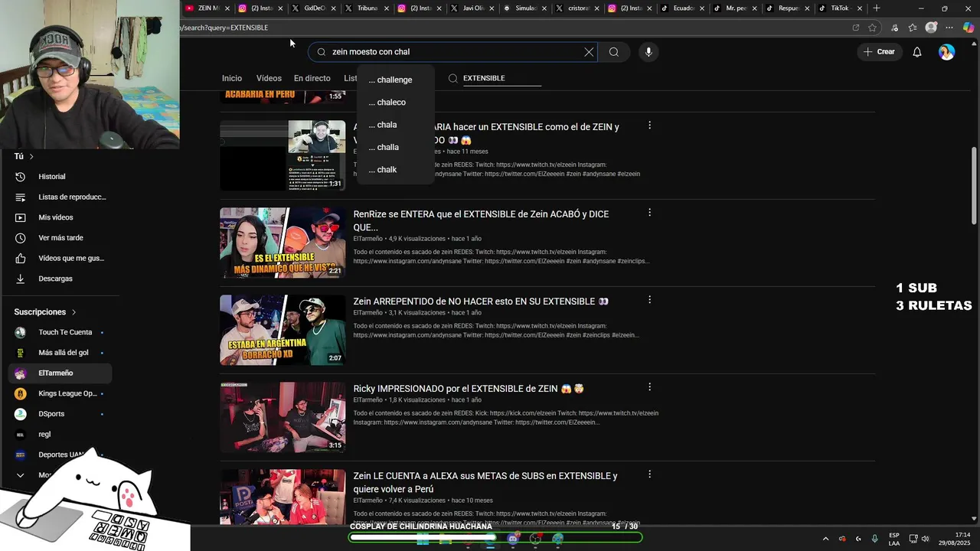Start voice search with the microphone icon
Viewport: 980px width, 551px height.
[x=648, y=52]
